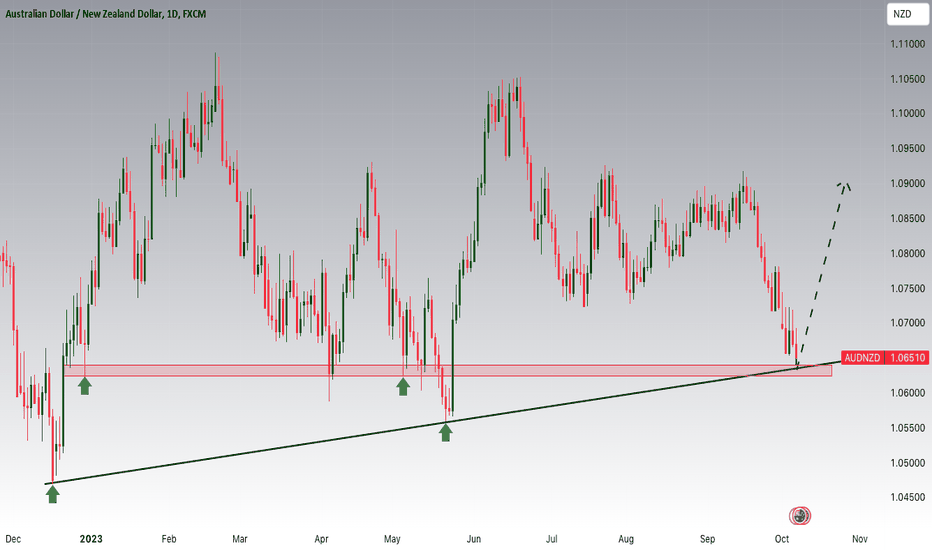Click the May label on time axis

tap(392, 539)
